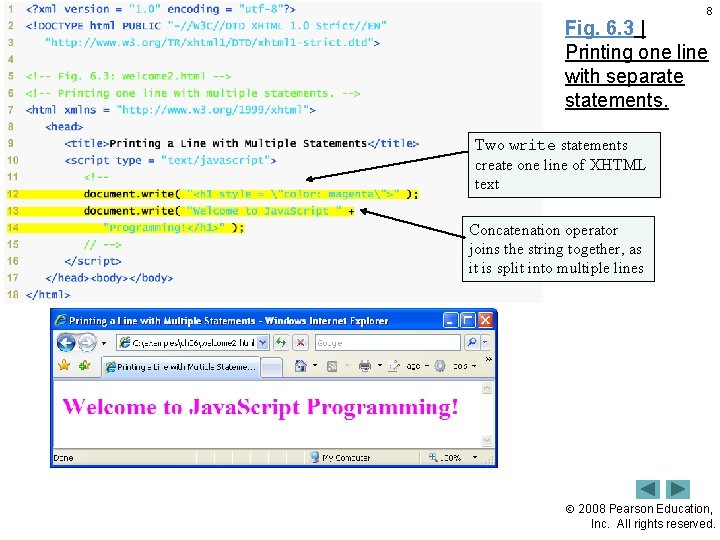
Task: Click the <?xml version line 1
Action: [x=161, y=9]
